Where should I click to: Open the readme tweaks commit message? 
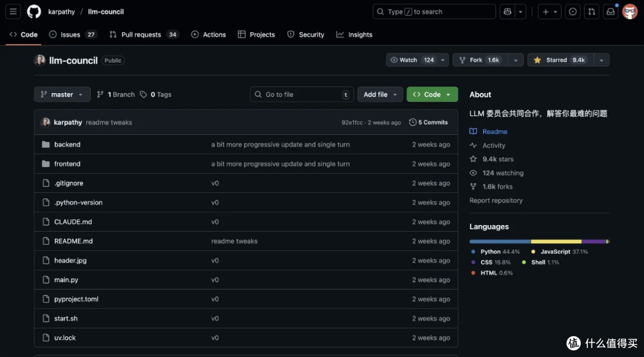109,122
